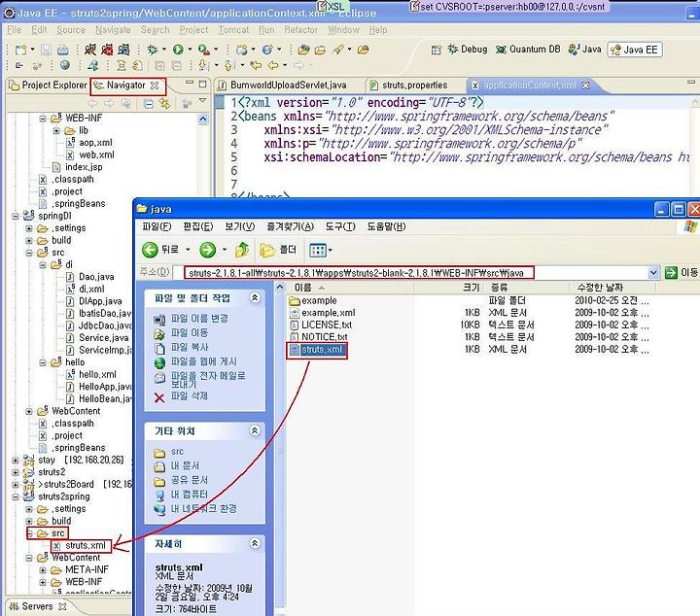Select the struts2spring src folder
Viewport: 700px width, 616px height.
point(57,533)
